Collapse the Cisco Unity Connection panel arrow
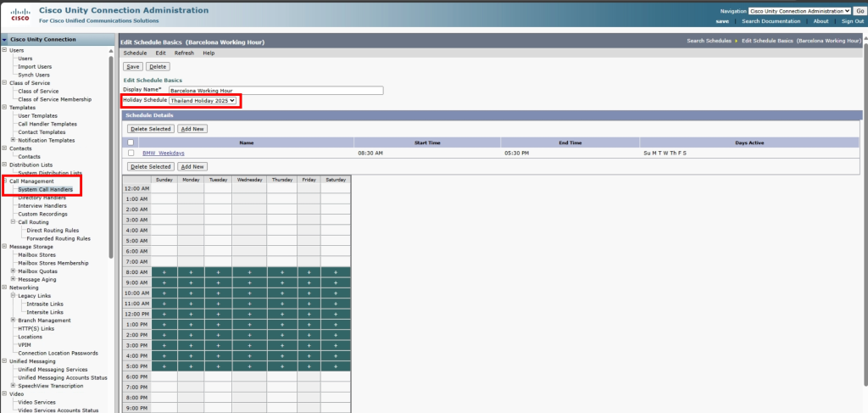 coord(5,40)
